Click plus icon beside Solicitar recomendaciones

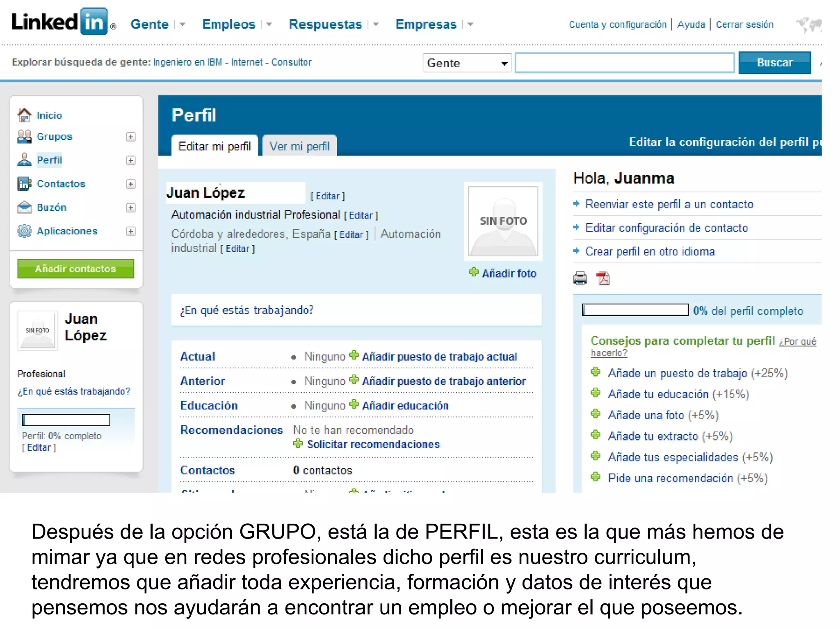(x=298, y=443)
